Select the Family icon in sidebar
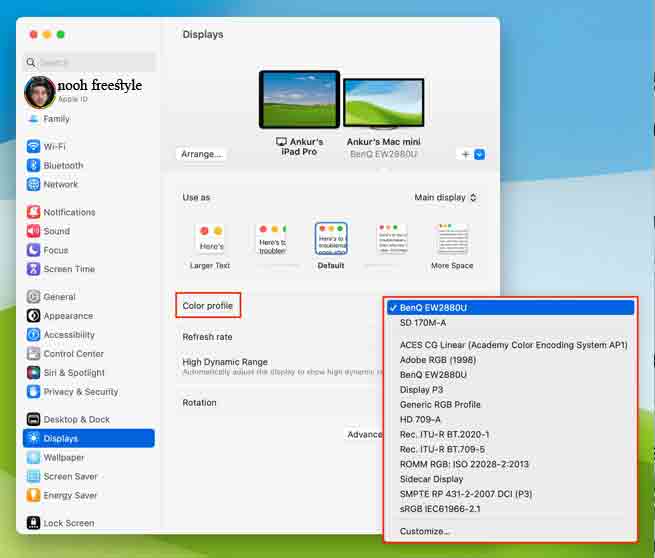 pos(33,119)
